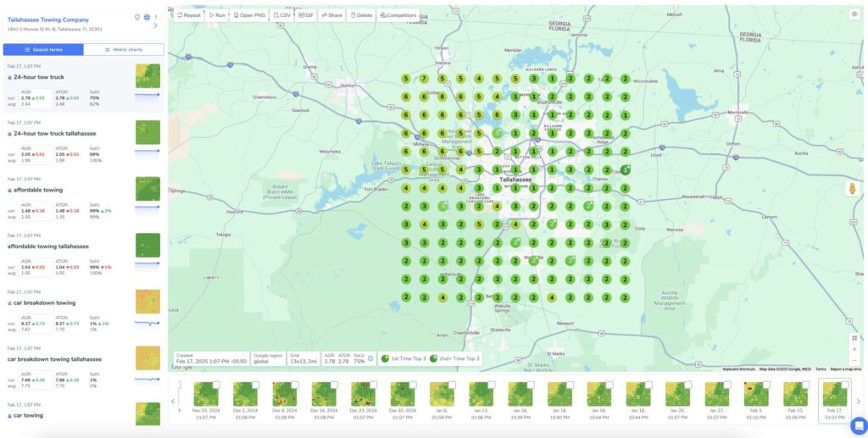
Task: Tick the checkbox on Dec 2, 2024 scan
Action: (256, 385)
